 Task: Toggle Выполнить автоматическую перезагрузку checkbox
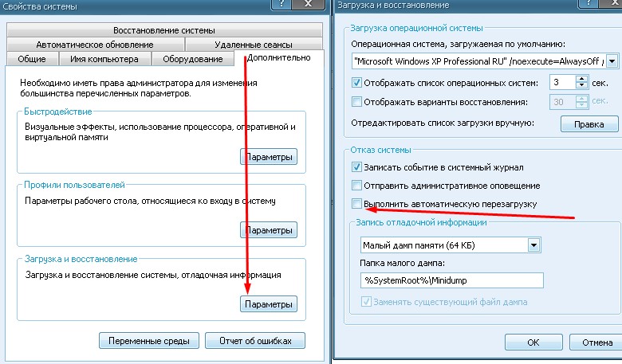pyautogui.click(x=356, y=204)
